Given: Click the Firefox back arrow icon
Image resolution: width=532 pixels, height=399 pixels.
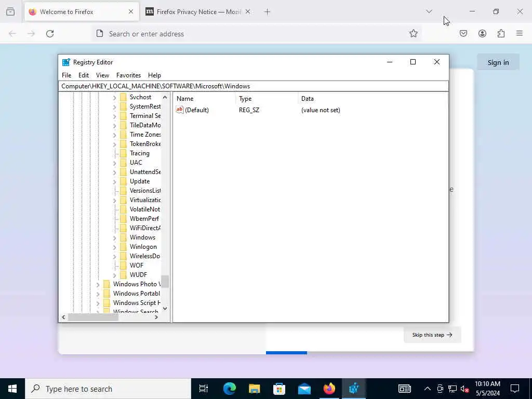Looking at the screenshot, I should [12, 34].
